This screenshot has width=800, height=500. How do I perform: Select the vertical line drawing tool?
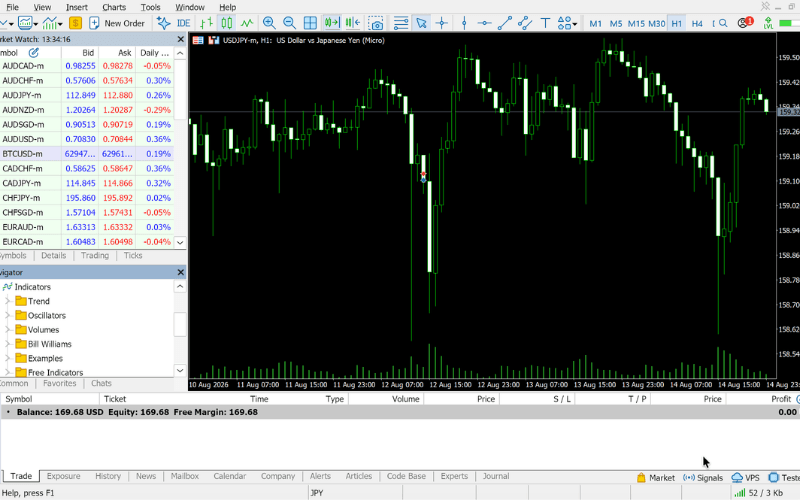464,23
